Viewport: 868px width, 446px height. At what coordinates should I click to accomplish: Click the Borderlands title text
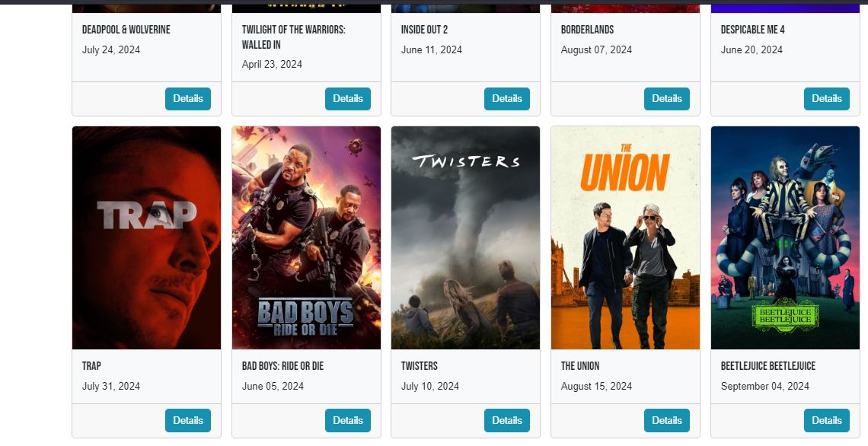click(587, 30)
